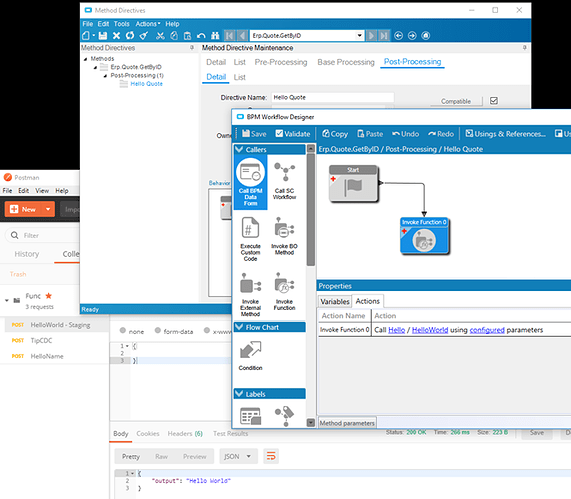Viewport: 571px width, 499px height.
Task: Click the Save disk icon in Method Directives toolbar
Action: pyautogui.click(x=103, y=35)
